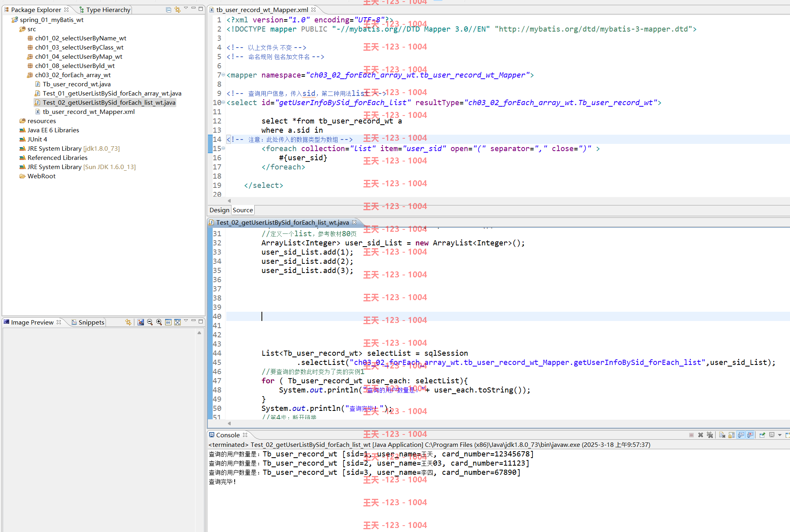
Task: Minimize the Image Preview panel
Action: coord(194,321)
